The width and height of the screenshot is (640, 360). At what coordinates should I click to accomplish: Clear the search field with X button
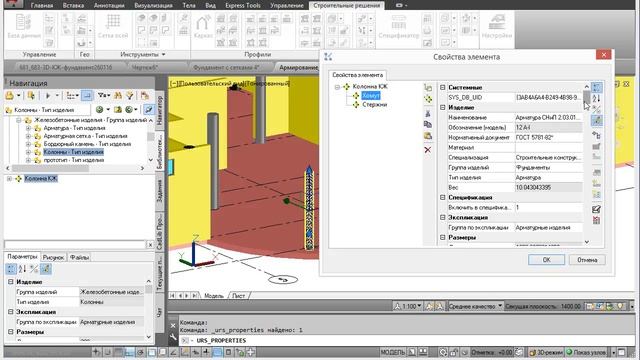point(150,244)
